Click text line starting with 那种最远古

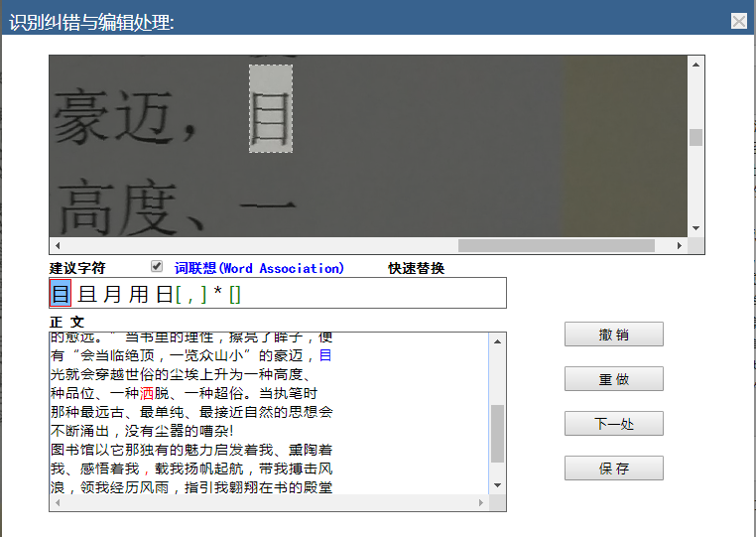coord(191,412)
